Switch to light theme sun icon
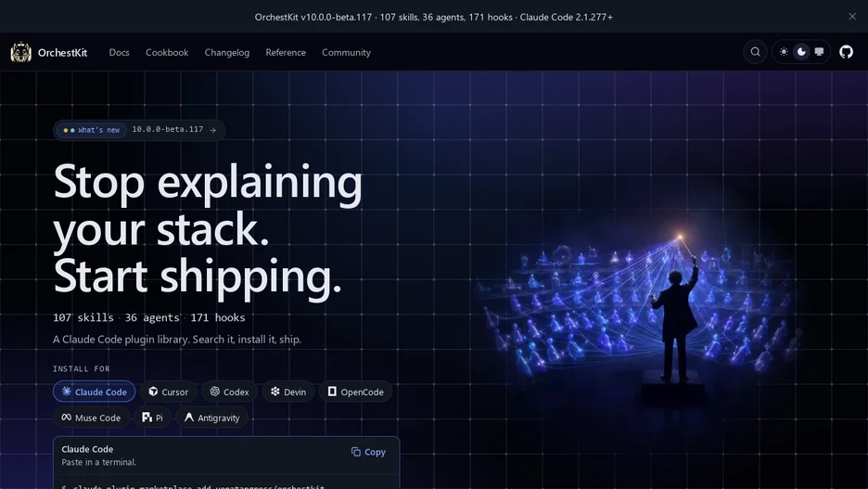The image size is (868, 489). click(x=784, y=52)
